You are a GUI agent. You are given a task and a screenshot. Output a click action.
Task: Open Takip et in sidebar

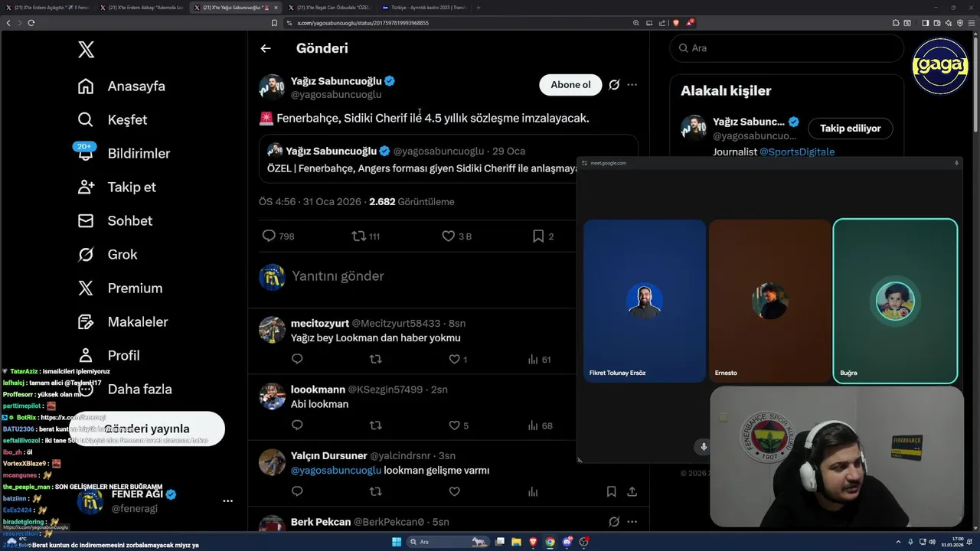coord(116,187)
